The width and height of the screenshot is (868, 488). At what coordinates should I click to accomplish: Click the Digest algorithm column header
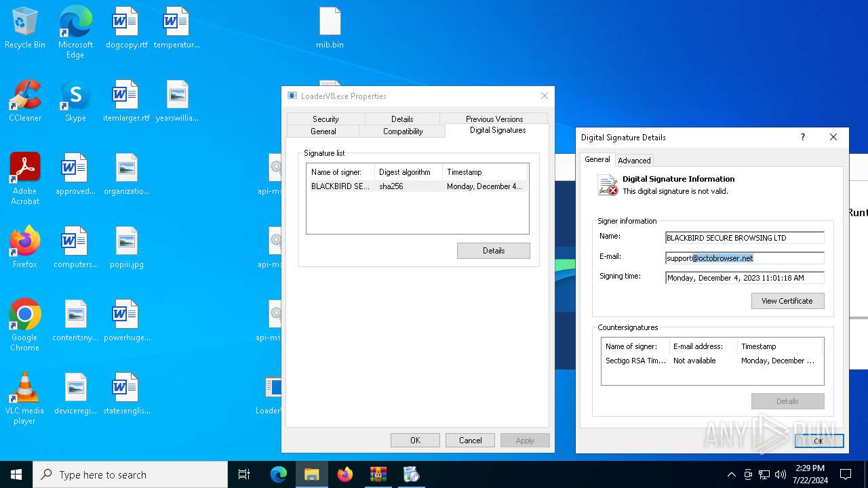(x=408, y=172)
